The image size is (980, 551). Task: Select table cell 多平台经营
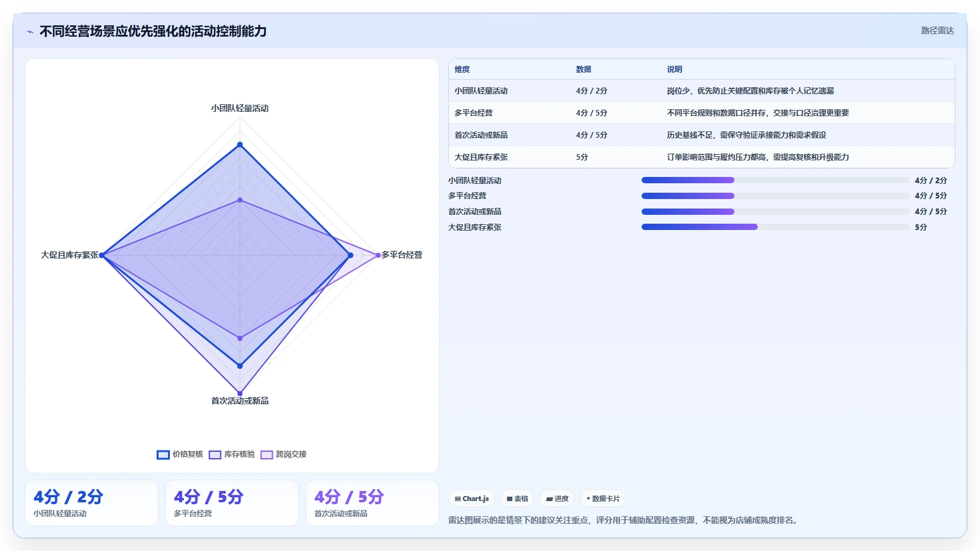click(x=474, y=113)
